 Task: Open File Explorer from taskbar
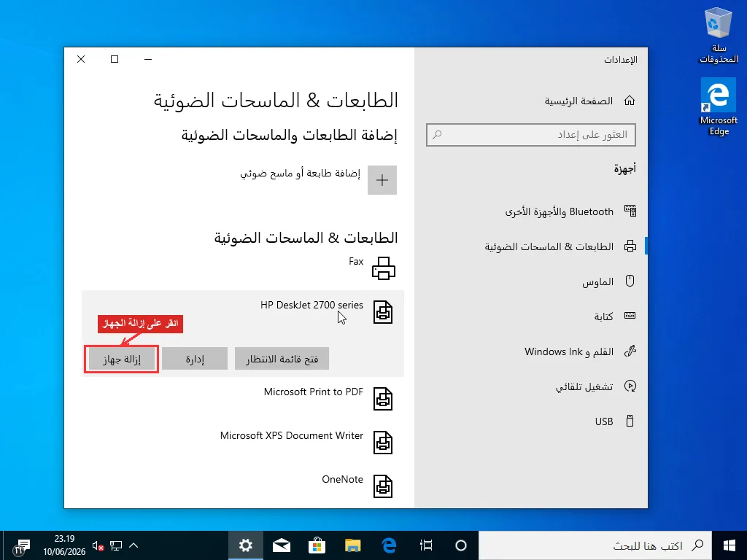pyautogui.click(x=353, y=545)
